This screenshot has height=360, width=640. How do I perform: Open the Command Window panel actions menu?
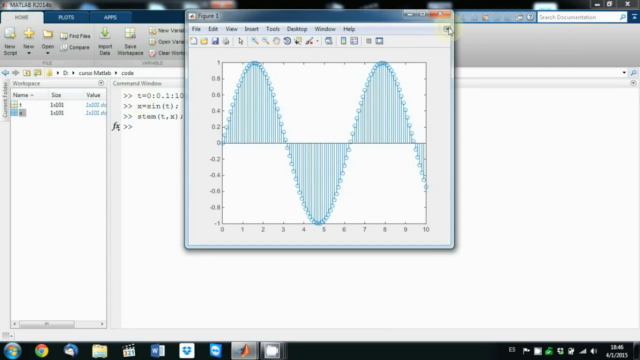point(633,83)
